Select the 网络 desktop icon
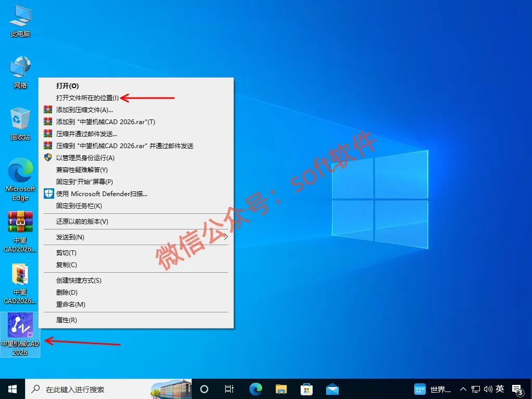 pyautogui.click(x=20, y=72)
